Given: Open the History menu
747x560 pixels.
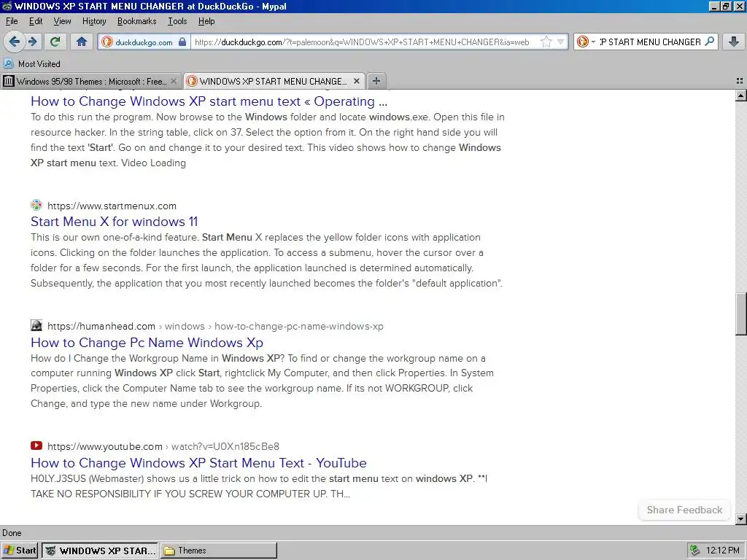Looking at the screenshot, I should click(94, 21).
